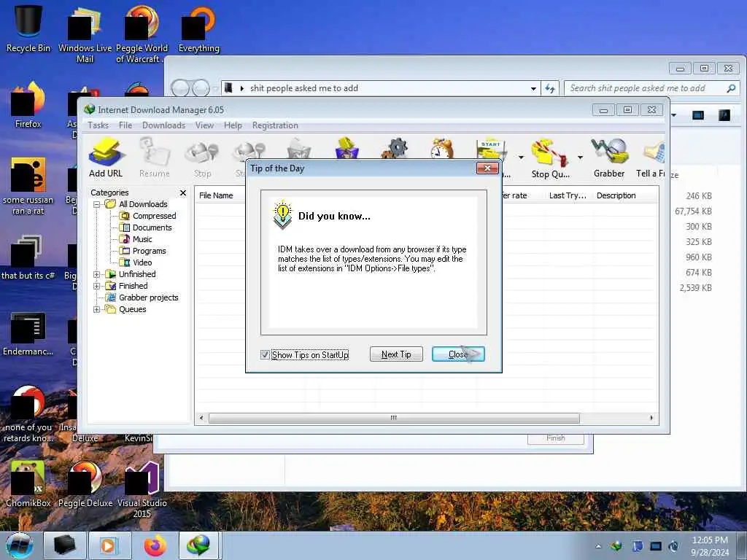Open Recycle Bin desktop icon
747x560 pixels.
coord(28,28)
